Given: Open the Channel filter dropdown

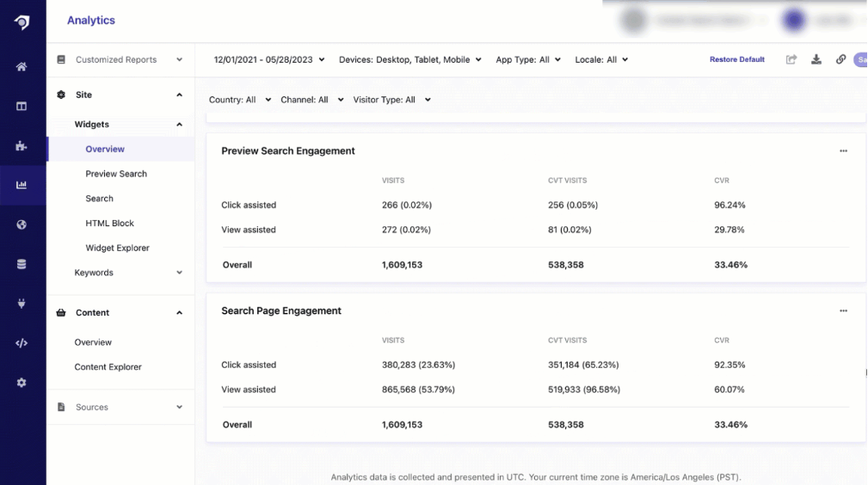Looking at the screenshot, I should [311, 100].
